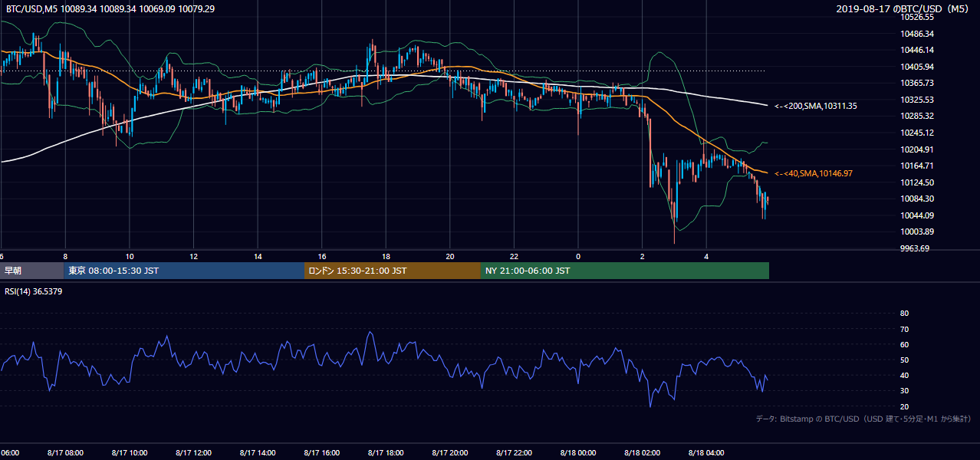980x460 pixels.
Task: Click the 8/18 00:00 bottom time label
Action: tap(578, 453)
